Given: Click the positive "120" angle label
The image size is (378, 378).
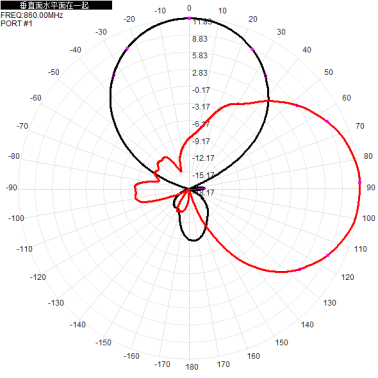Looking at the screenshot, I should coord(348,277).
